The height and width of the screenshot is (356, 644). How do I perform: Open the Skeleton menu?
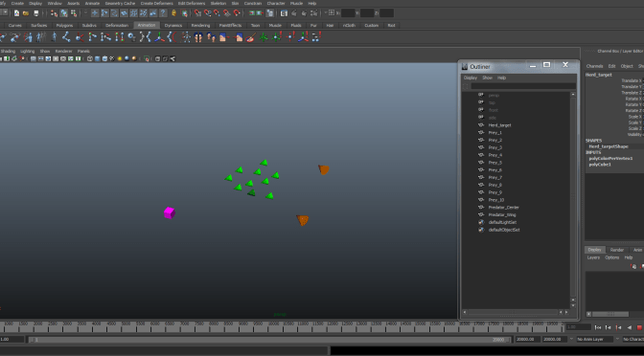pyautogui.click(x=218, y=3)
